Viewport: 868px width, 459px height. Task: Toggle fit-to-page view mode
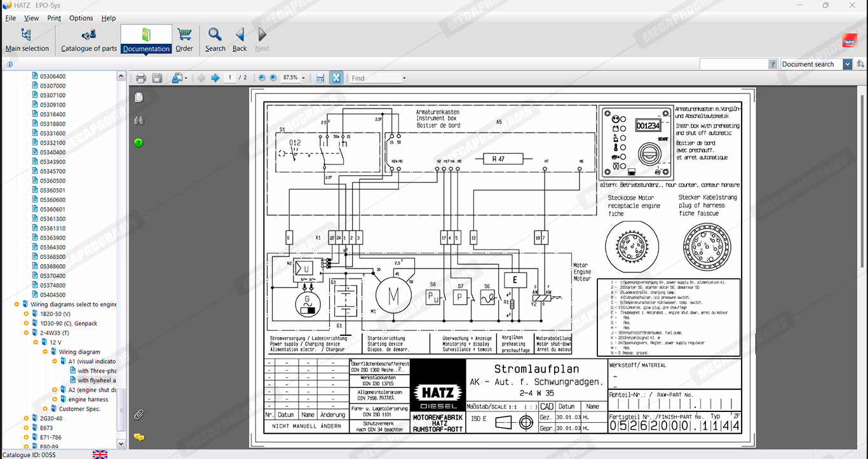pyautogui.click(x=336, y=78)
